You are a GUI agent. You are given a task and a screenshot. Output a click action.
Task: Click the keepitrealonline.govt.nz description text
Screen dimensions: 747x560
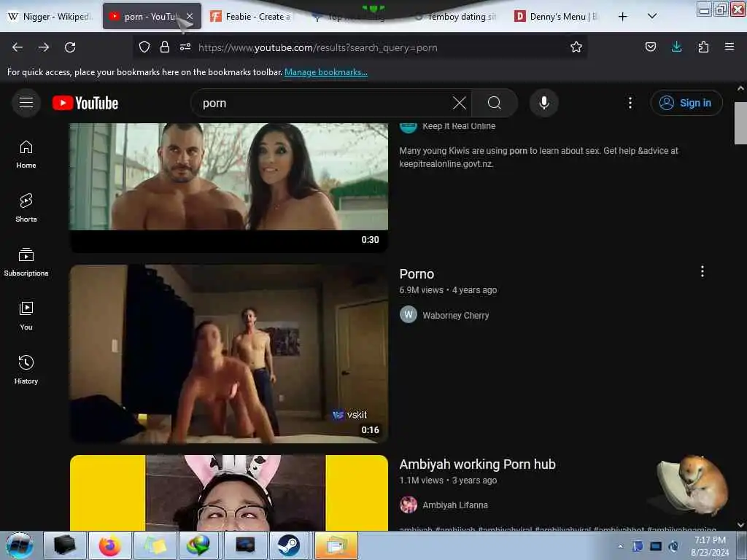(x=446, y=164)
